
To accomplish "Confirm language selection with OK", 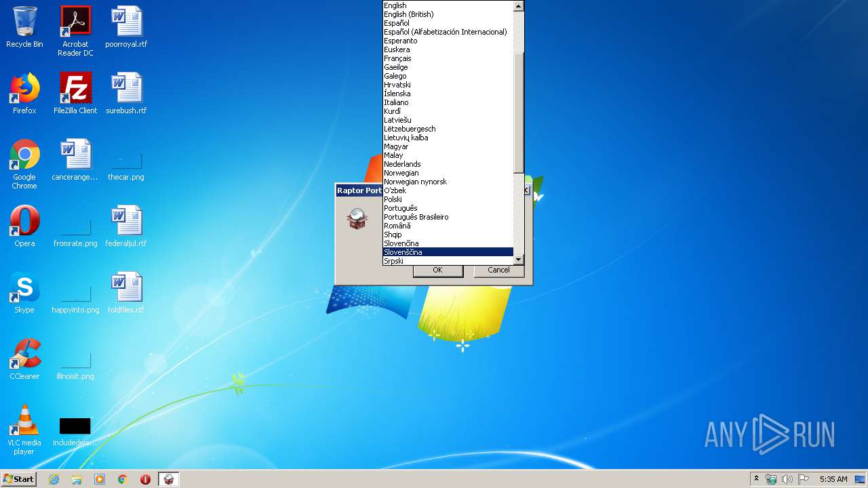I will pos(437,270).
